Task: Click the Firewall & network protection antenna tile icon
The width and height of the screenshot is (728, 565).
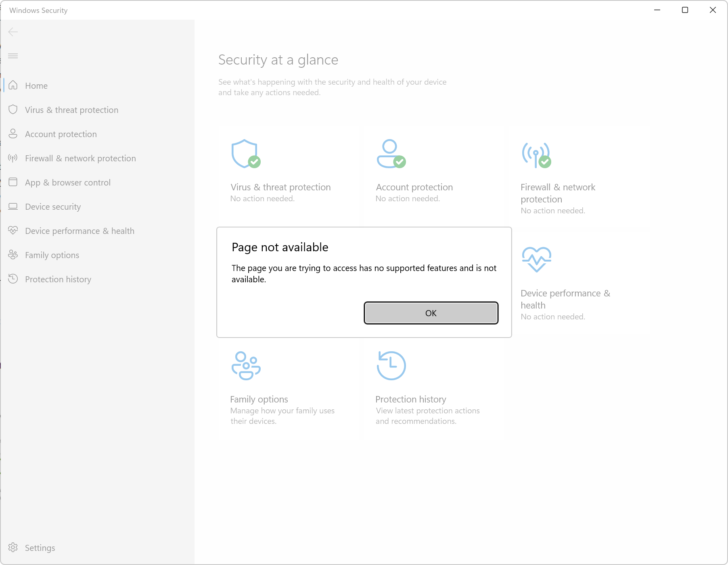Action: point(536,154)
